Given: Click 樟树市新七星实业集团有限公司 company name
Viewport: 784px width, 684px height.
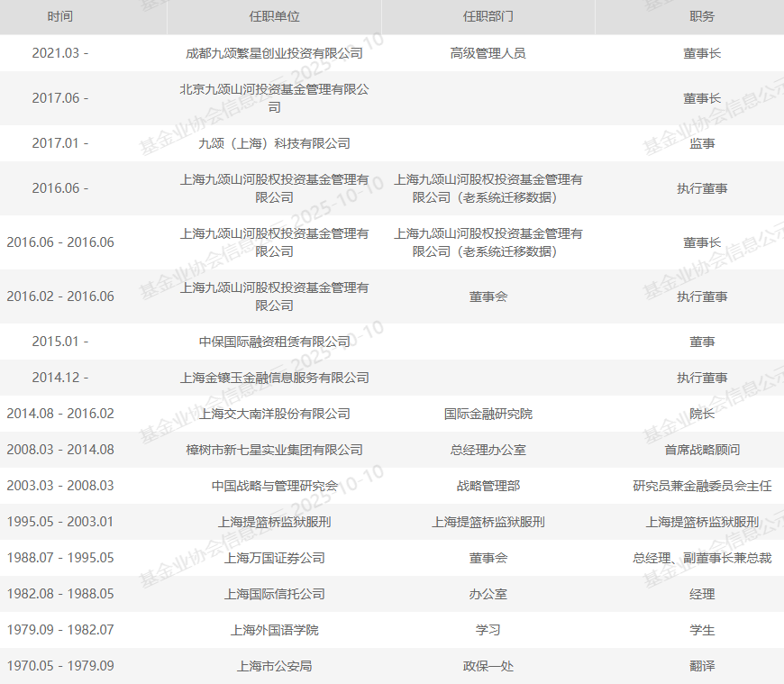Looking at the screenshot, I should (x=274, y=450).
